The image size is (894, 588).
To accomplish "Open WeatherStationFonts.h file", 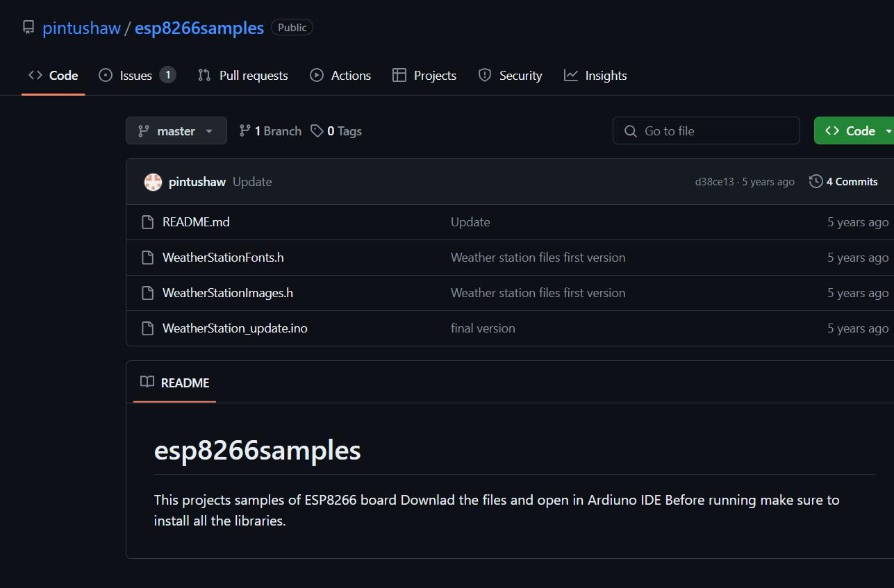I will [223, 258].
